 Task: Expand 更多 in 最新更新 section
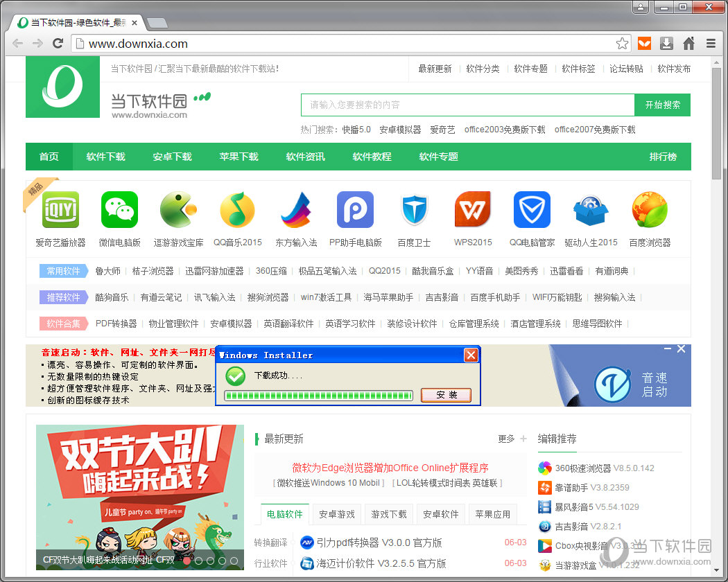point(512,439)
